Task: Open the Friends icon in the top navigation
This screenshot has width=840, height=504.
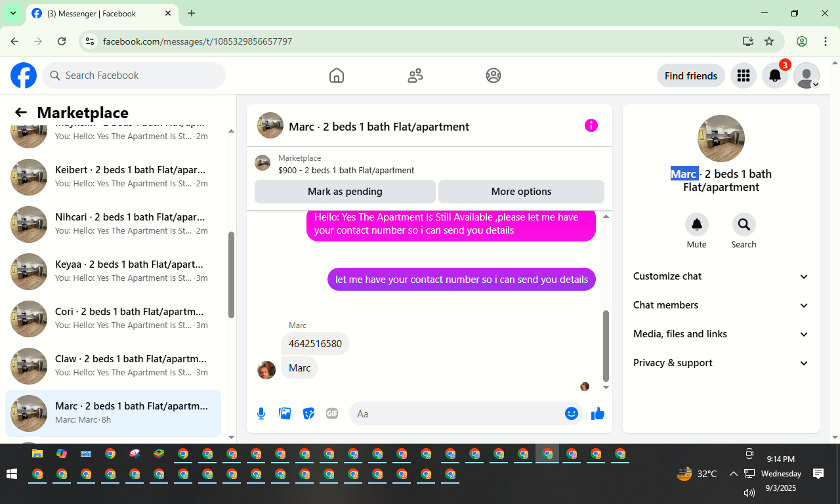Action: tap(415, 75)
